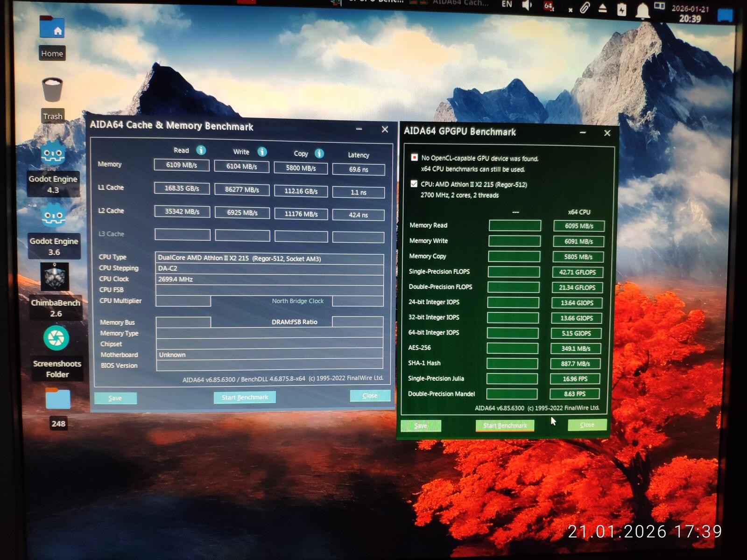Start Benchmark in GPGPU Benchmark window
747x560 pixels.
505,426
